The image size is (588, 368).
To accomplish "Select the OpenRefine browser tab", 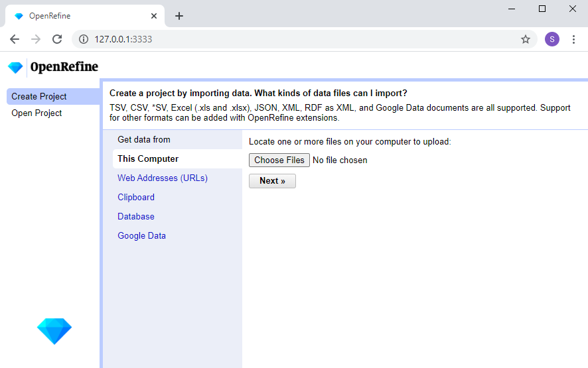I will pos(85,16).
